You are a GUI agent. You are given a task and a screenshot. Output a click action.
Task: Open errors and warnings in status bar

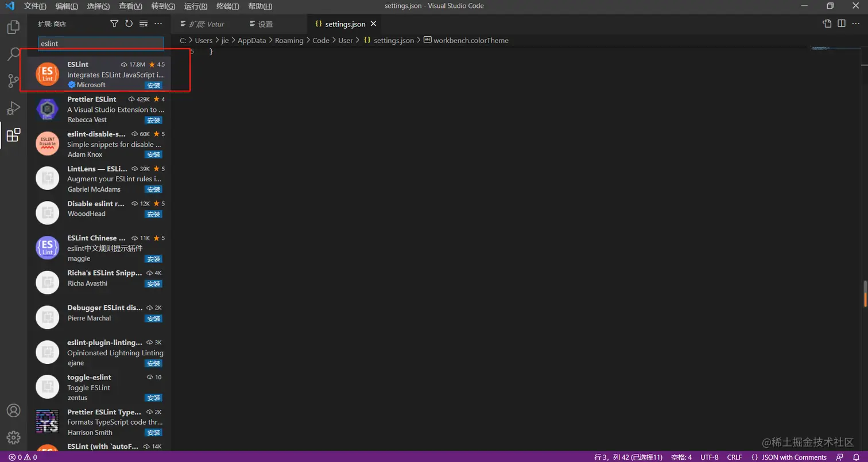[x=23, y=457]
